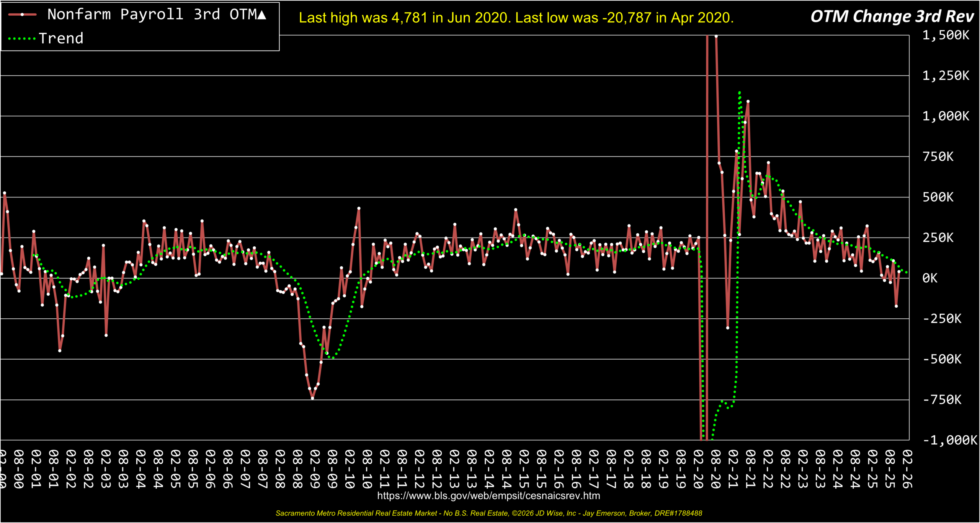Click the 08-21 x-axis date label
Viewport: 980px width, 523px height.
point(750,469)
